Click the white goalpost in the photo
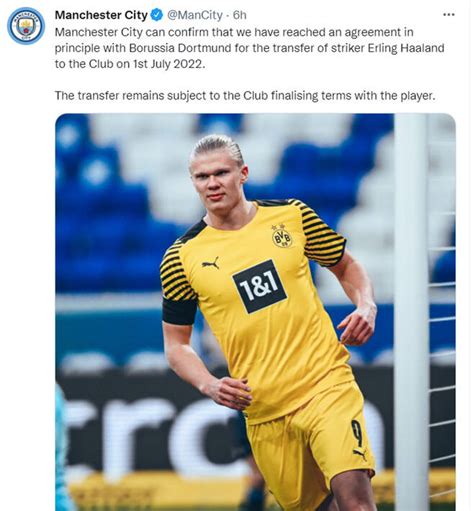The height and width of the screenshot is (511, 474). (411, 312)
